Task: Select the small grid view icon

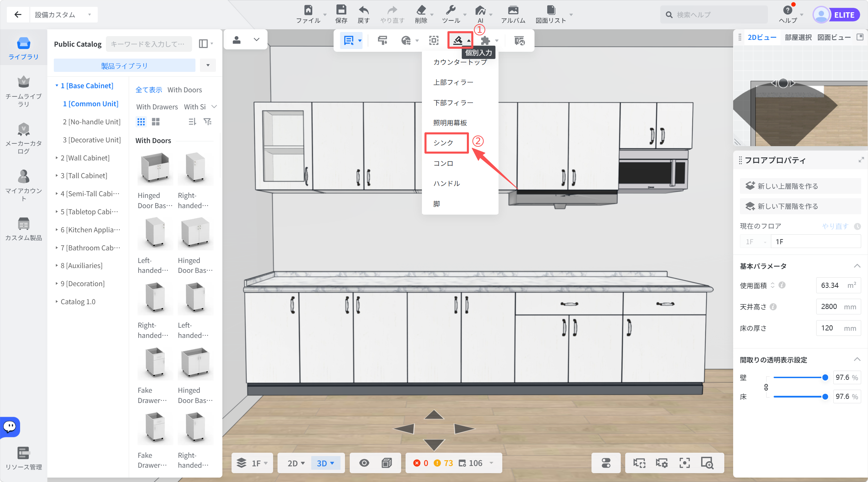Action: [x=141, y=122]
